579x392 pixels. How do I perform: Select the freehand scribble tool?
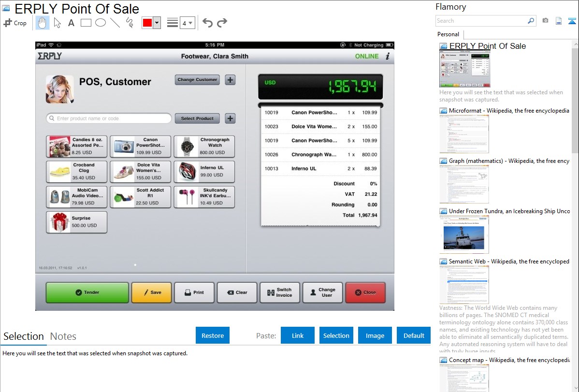130,23
